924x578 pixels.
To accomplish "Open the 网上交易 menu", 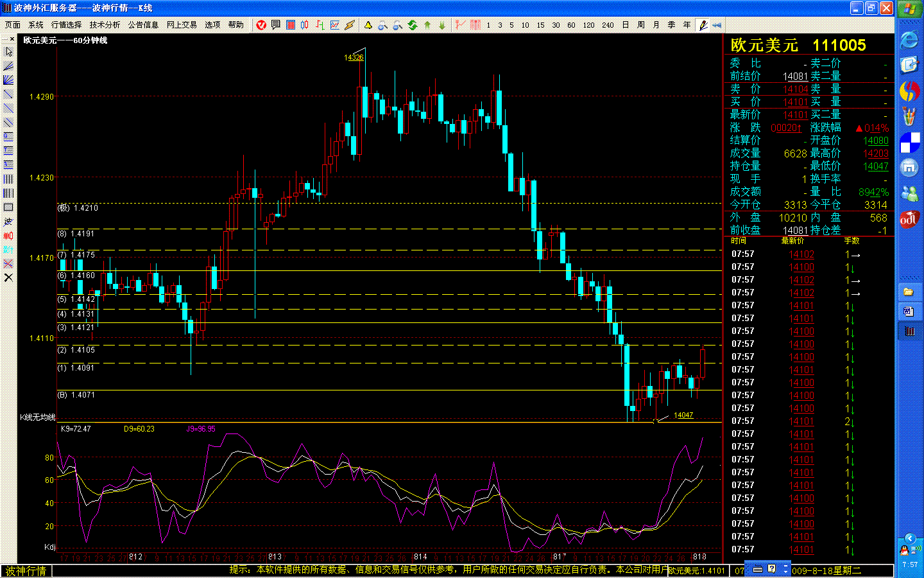I will 182,25.
